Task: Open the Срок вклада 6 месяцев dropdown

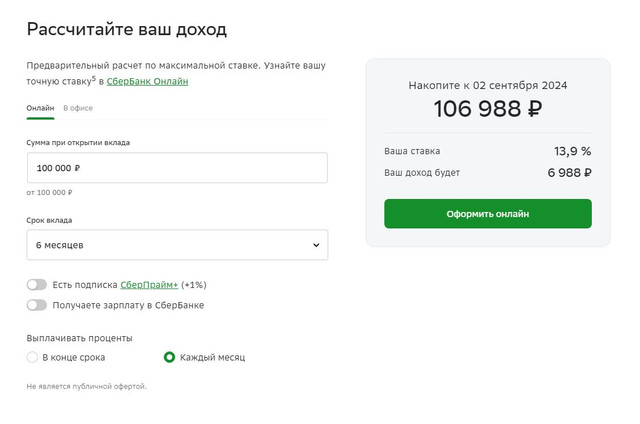Action: click(x=177, y=245)
